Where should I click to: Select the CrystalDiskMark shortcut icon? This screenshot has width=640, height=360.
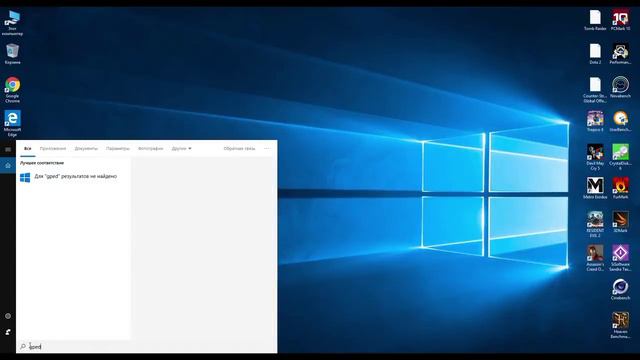620,157
